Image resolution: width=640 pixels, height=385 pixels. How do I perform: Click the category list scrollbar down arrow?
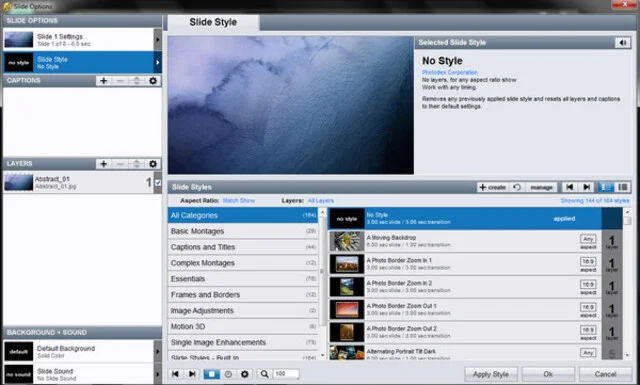(x=322, y=356)
